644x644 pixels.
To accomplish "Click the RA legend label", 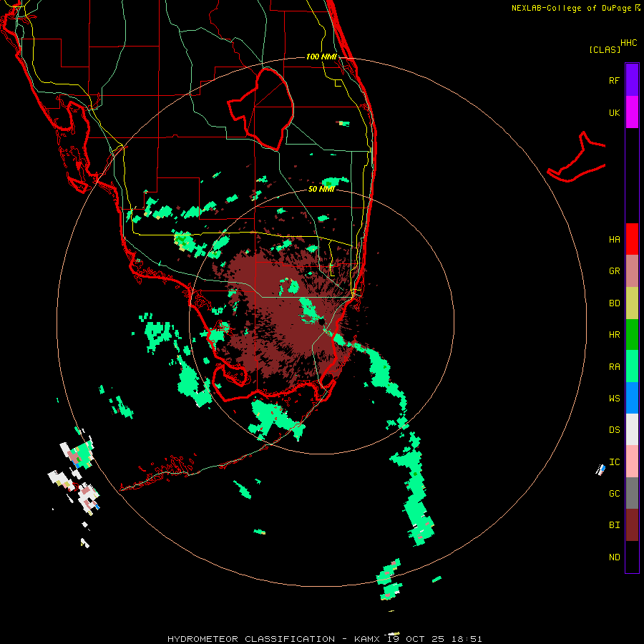I will tap(614, 367).
